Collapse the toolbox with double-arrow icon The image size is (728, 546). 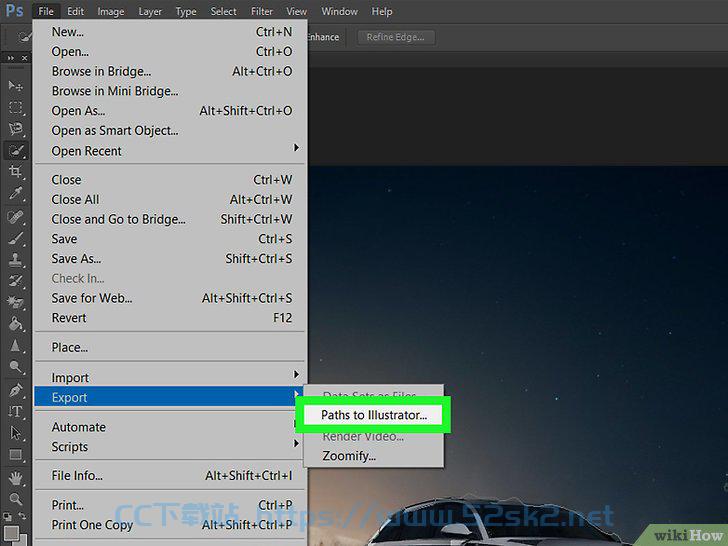(x=10, y=58)
